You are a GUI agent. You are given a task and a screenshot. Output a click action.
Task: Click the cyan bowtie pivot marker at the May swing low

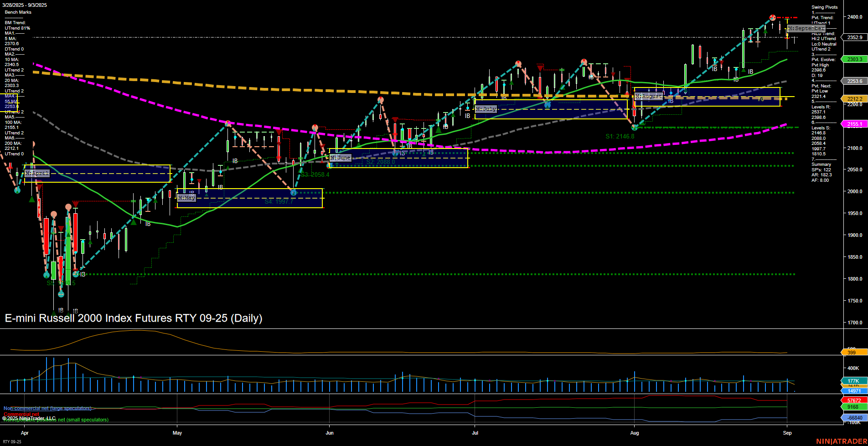tap(293, 193)
